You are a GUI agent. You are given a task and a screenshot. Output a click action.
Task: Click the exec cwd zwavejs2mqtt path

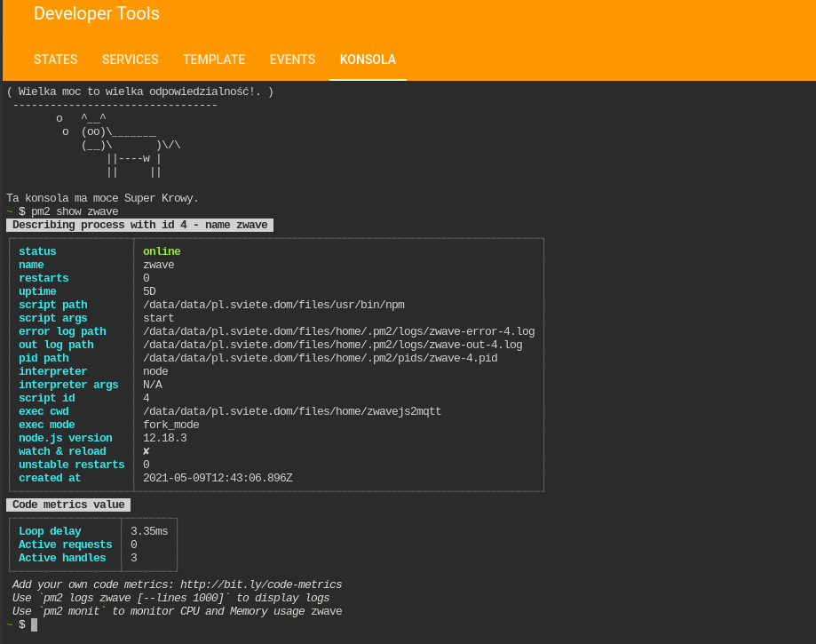292,411
